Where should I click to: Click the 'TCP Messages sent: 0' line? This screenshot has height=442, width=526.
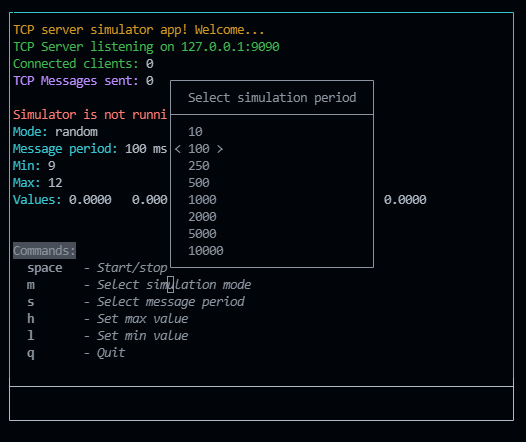pyautogui.click(x=83, y=81)
